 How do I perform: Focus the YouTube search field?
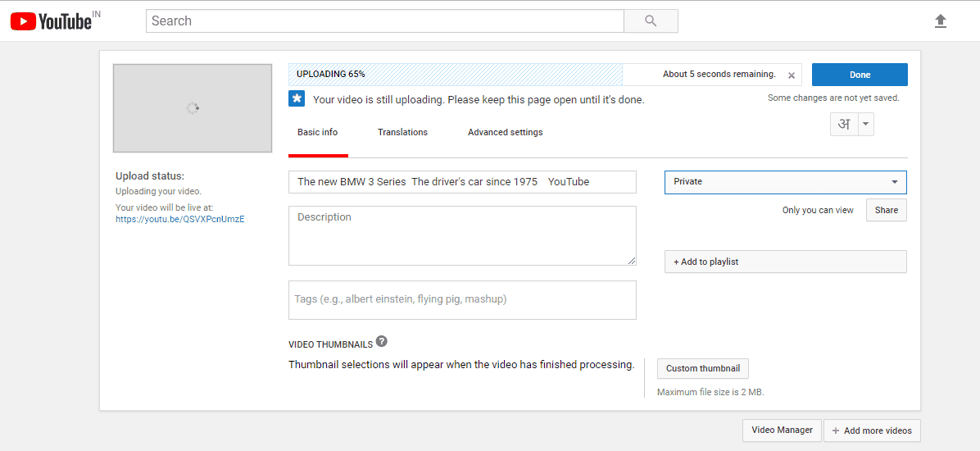[x=385, y=21]
